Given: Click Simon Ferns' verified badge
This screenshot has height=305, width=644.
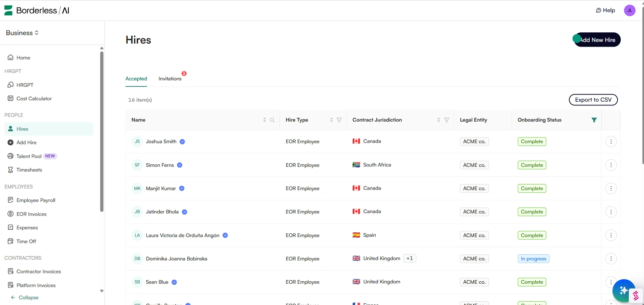Looking at the screenshot, I should [x=180, y=165].
